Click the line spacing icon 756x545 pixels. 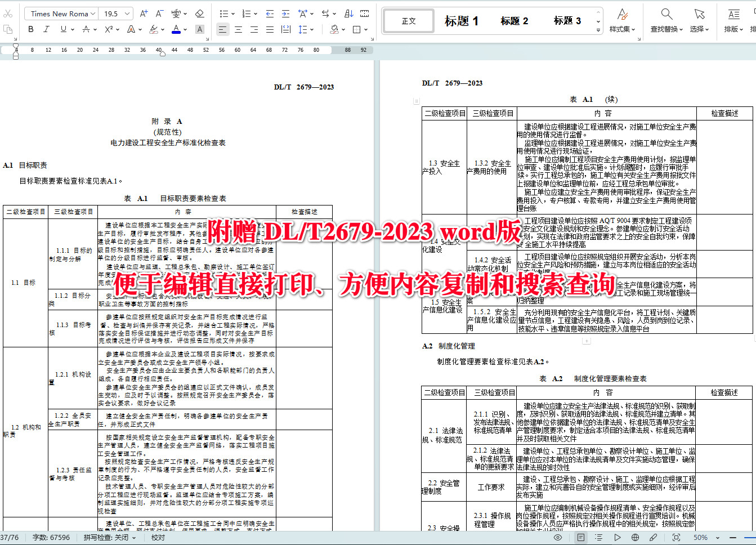303,29
